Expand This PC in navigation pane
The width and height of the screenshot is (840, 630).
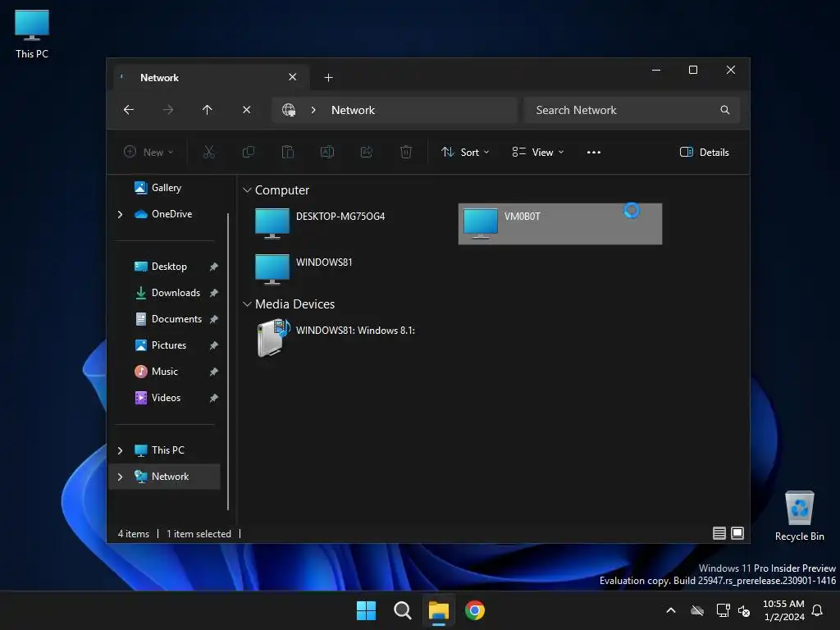(120, 450)
